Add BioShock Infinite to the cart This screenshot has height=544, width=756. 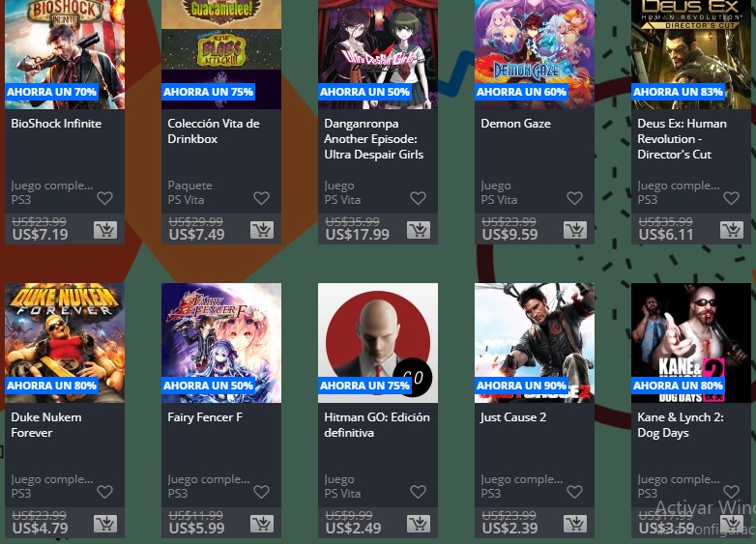point(105,230)
